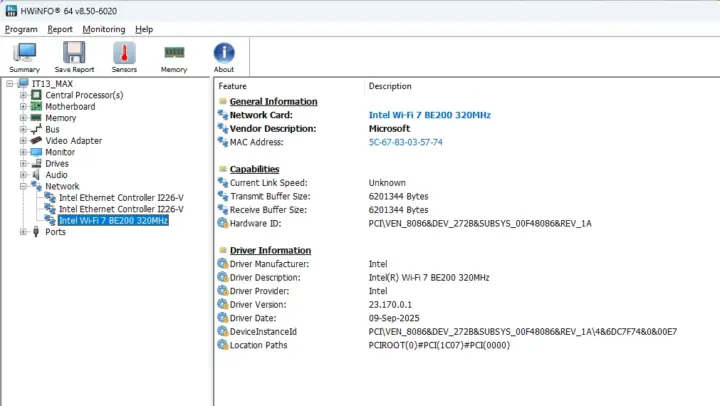The height and width of the screenshot is (406, 720).
Task: Expand the Video Adapter node
Action: click(23, 141)
